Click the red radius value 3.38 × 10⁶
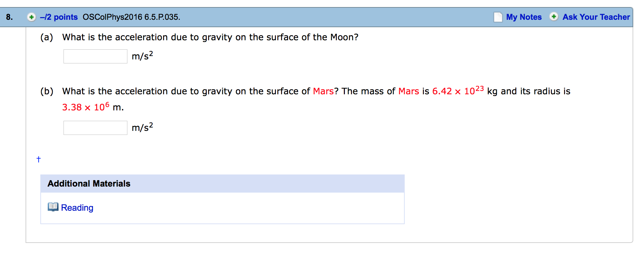This screenshot has width=644, height=253. click(85, 107)
